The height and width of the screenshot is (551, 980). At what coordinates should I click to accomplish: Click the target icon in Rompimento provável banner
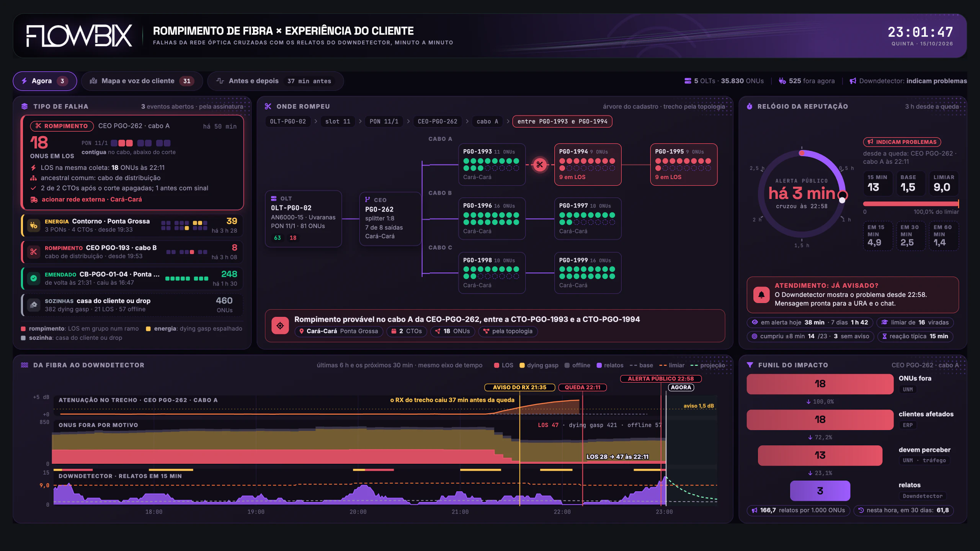click(x=280, y=326)
